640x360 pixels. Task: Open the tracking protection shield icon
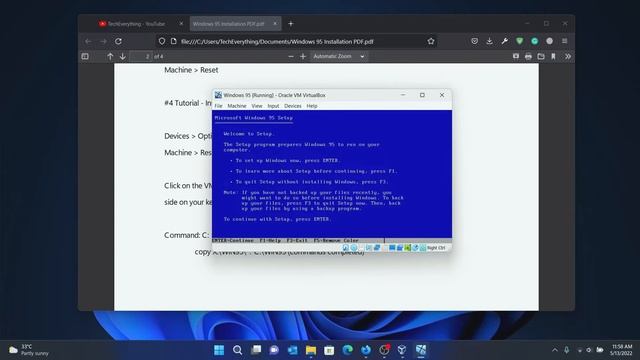click(162, 41)
